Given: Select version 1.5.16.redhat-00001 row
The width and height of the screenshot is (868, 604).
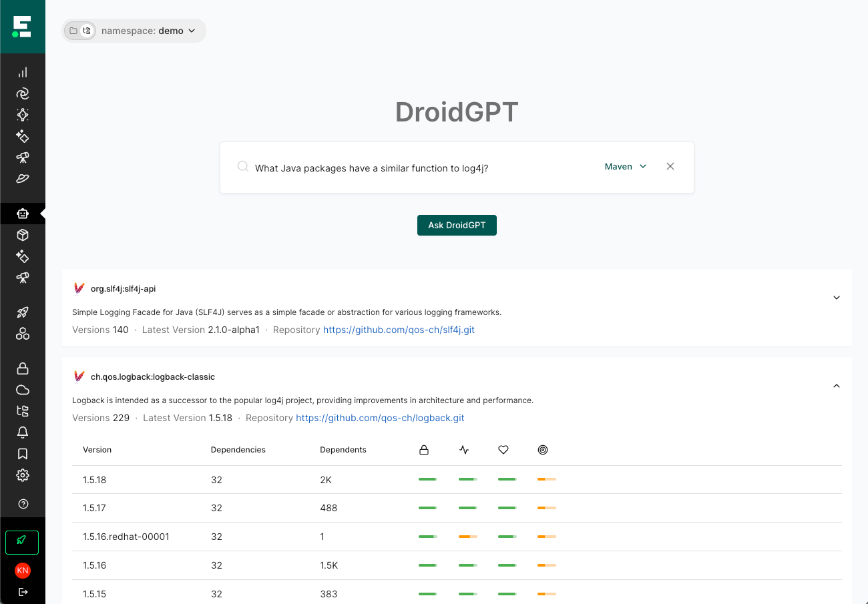Looking at the screenshot, I should pos(457,537).
